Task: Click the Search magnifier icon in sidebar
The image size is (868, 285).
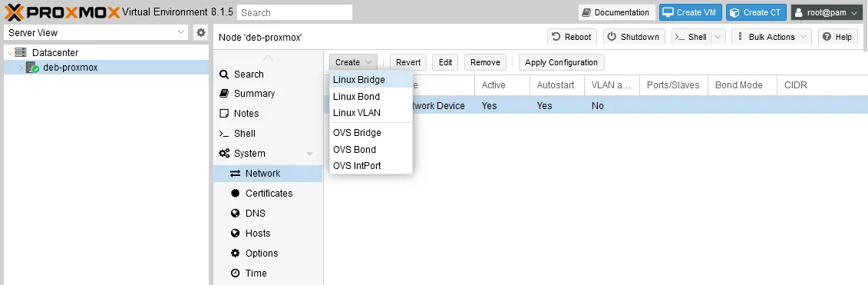Action: 223,75
